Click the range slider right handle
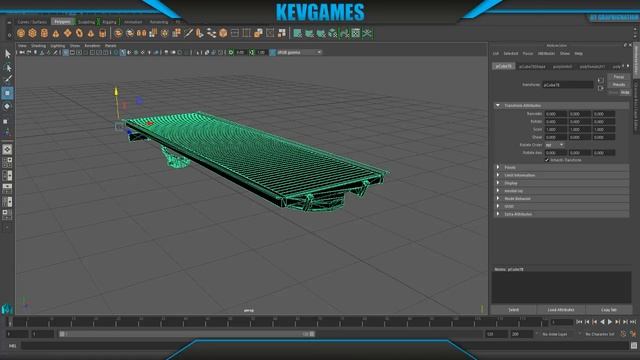 [312, 334]
